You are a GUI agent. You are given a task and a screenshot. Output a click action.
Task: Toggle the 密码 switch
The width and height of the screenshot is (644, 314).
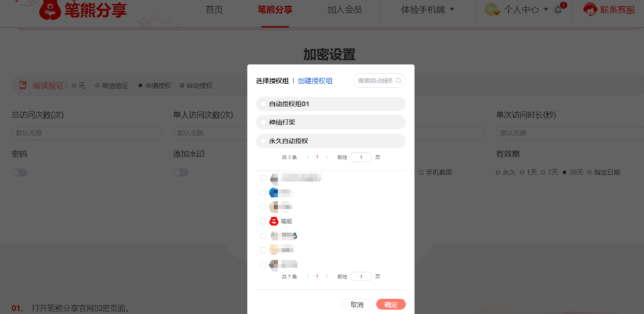[x=19, y=172]
